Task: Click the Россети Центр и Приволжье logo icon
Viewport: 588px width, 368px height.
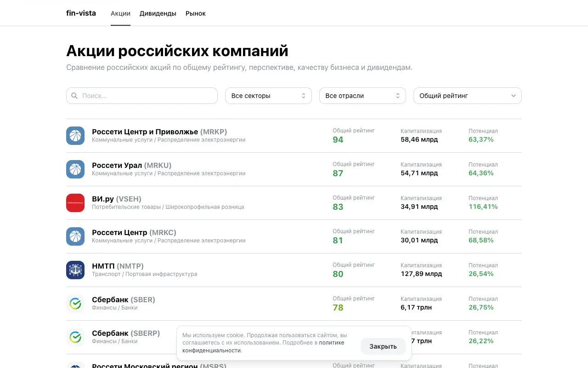Action: pyautogui.click(x=75, y=136)
